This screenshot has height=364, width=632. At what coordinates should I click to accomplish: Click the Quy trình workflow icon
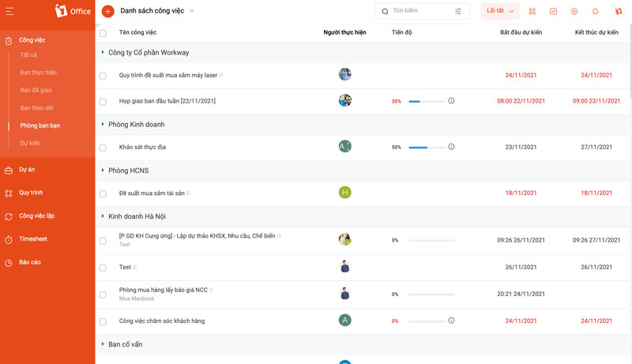tap(9, 193)
